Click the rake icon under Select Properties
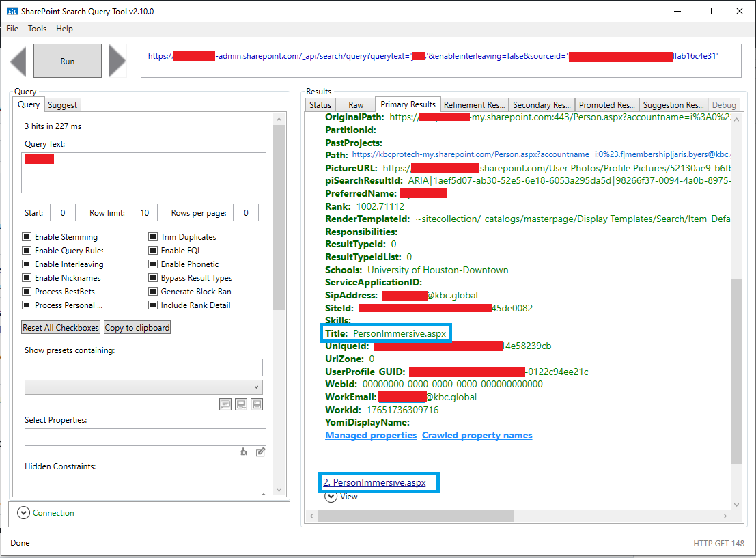Viewport: 756px width, 558px height. click(243, 451)
